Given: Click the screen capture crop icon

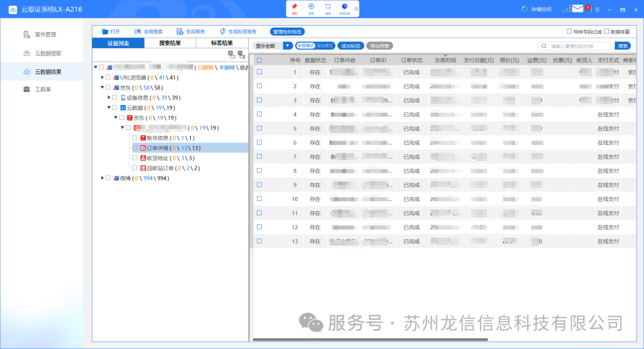Looking at the screenshot, I should [x=327, y=7].
